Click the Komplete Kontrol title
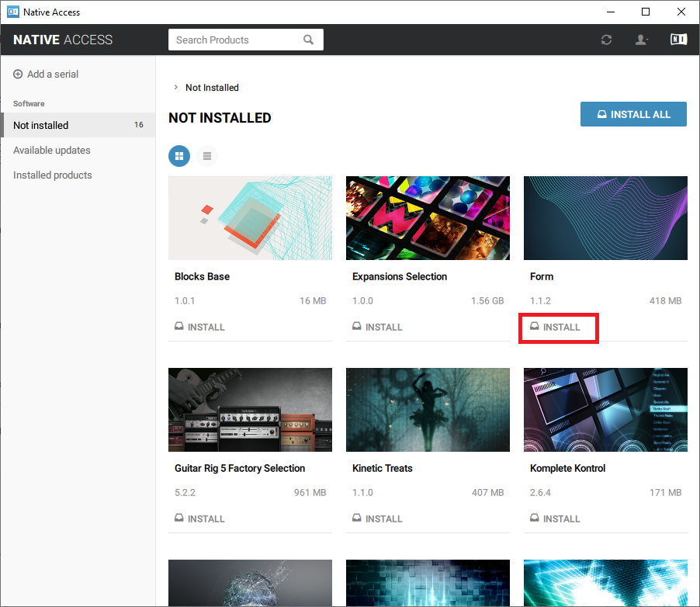The height and width of the screenshot is (607, 700). tap(567, 468)
